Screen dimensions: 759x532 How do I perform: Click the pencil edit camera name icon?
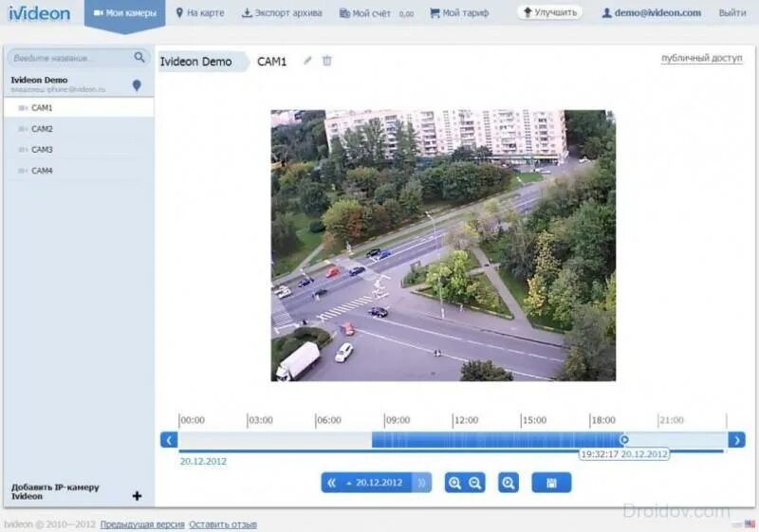pyautogui.click(x=307, y=61)
